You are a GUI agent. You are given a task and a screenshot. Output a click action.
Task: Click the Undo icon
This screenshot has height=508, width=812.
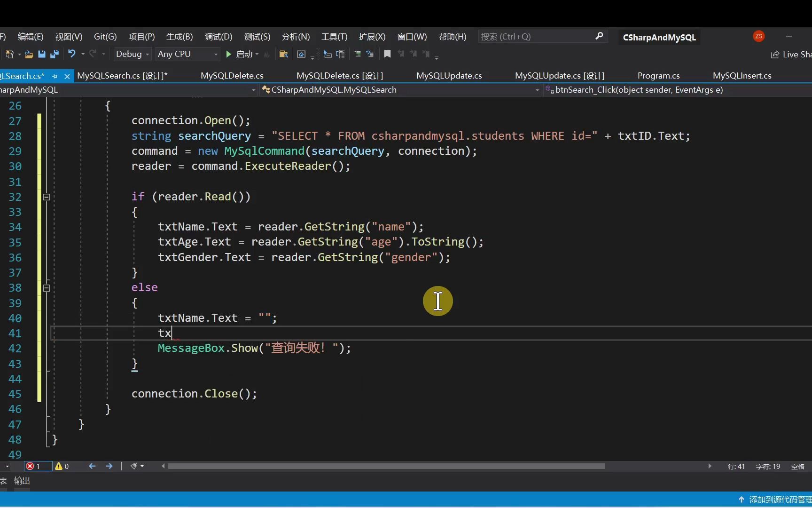(71, 54)
